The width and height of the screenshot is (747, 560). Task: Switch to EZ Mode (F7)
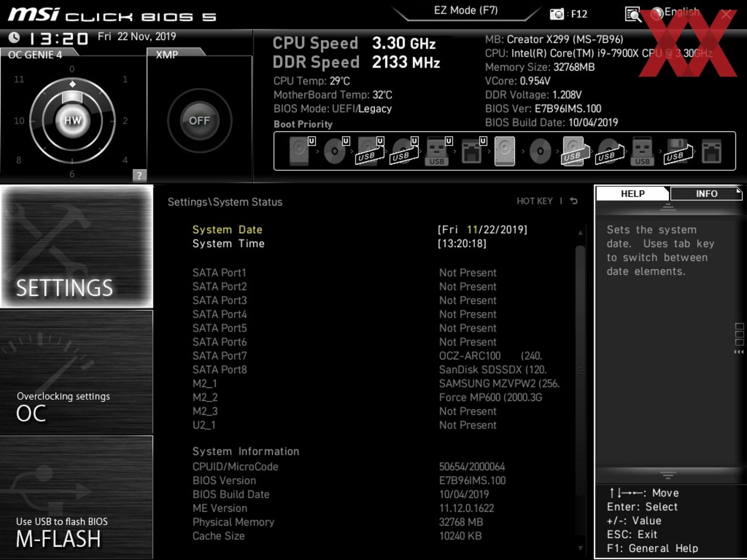(466, 10)
